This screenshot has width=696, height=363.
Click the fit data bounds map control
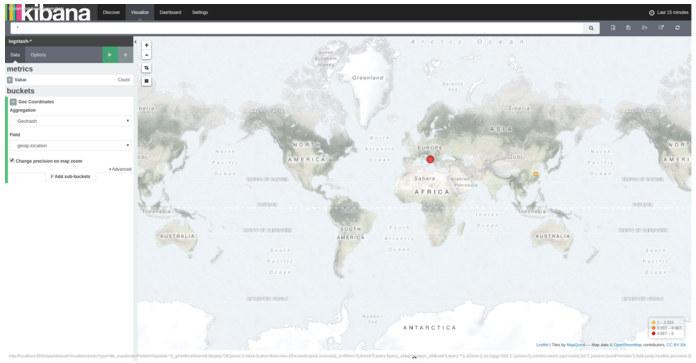point(146,68)
